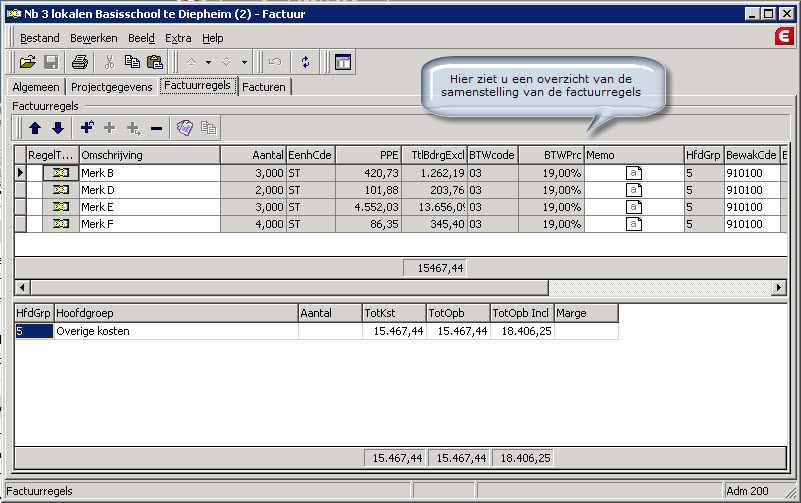Click the PPE column header
The height and width of the screenshot is (503, 801).
tap(368, 155)
